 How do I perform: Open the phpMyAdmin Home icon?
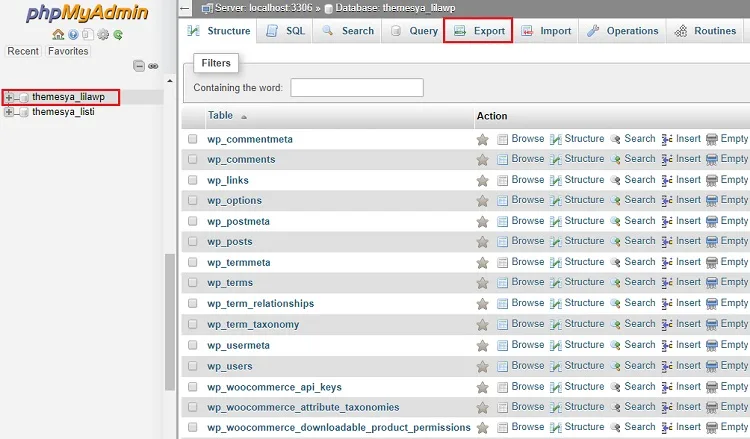(x=58, y=34)
